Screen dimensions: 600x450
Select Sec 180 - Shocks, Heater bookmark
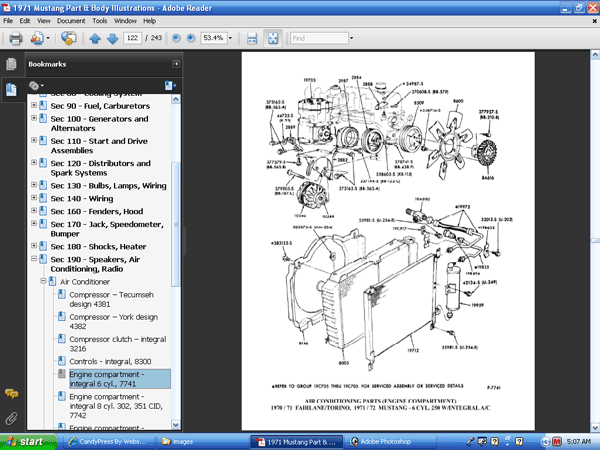98,246
